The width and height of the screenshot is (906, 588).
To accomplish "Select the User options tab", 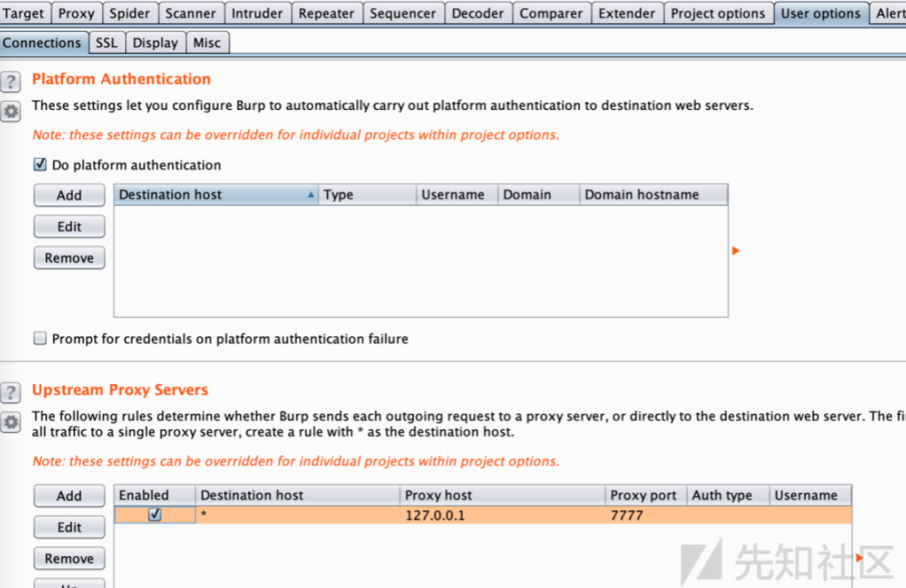I will point(820,13).
